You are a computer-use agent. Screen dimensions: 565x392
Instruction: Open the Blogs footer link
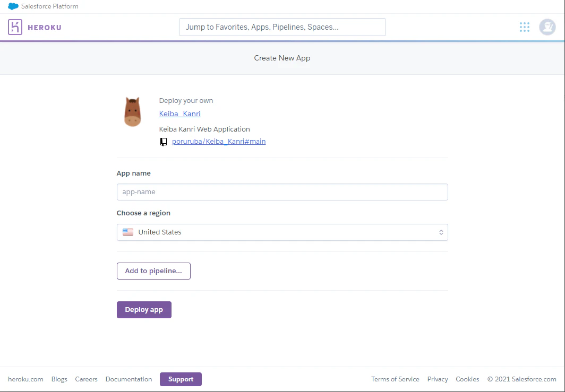[59, 379]
